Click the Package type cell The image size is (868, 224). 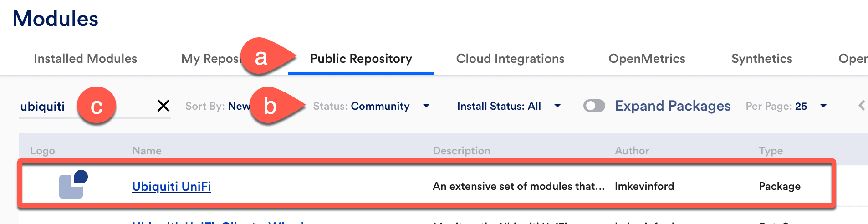779,186
